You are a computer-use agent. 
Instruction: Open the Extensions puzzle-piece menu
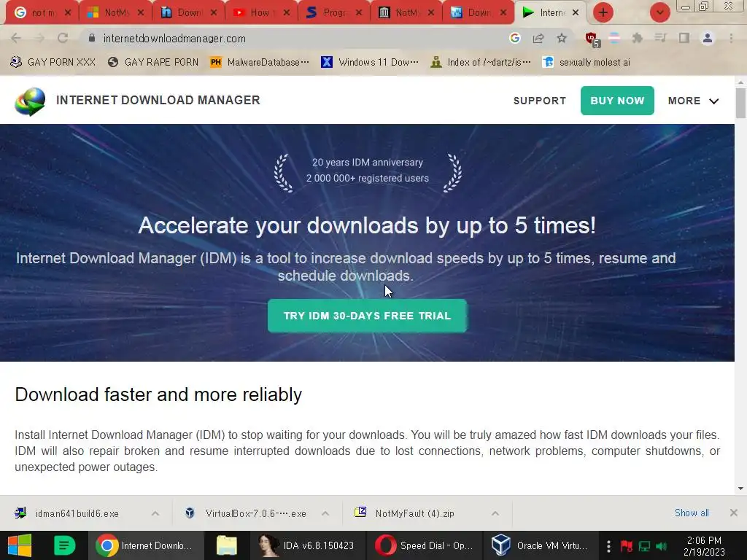[637, 38]
